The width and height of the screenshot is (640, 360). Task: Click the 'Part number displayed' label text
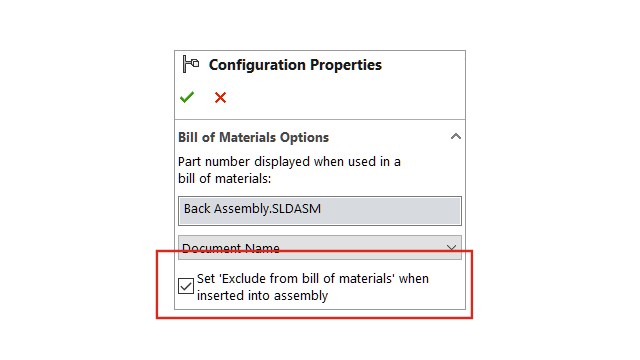click(289, 162)
